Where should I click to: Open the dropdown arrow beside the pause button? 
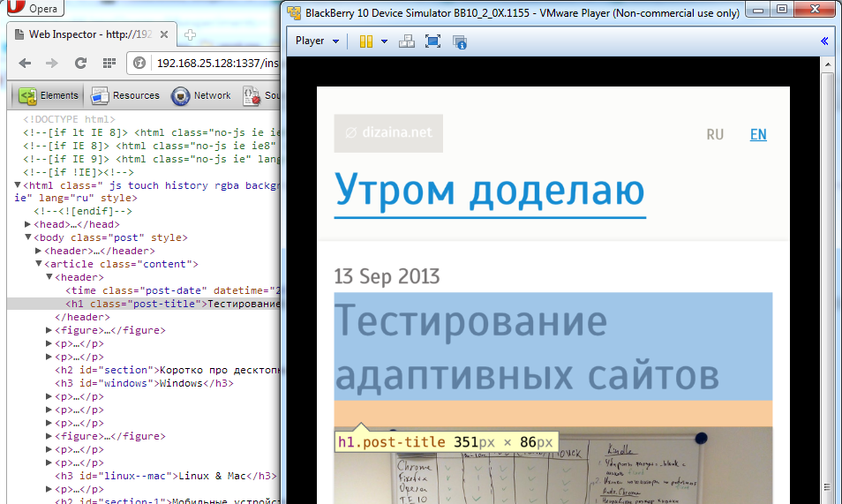(x=384, y=41)
